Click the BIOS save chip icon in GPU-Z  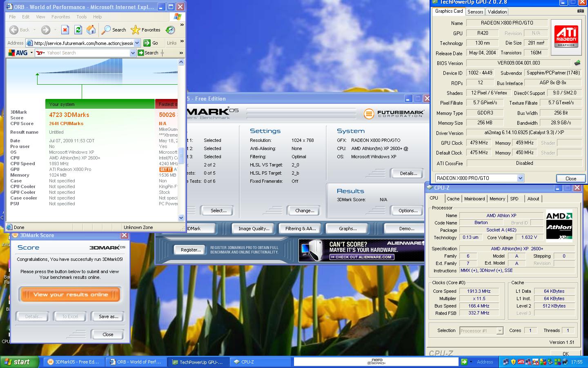click(577, 63)
